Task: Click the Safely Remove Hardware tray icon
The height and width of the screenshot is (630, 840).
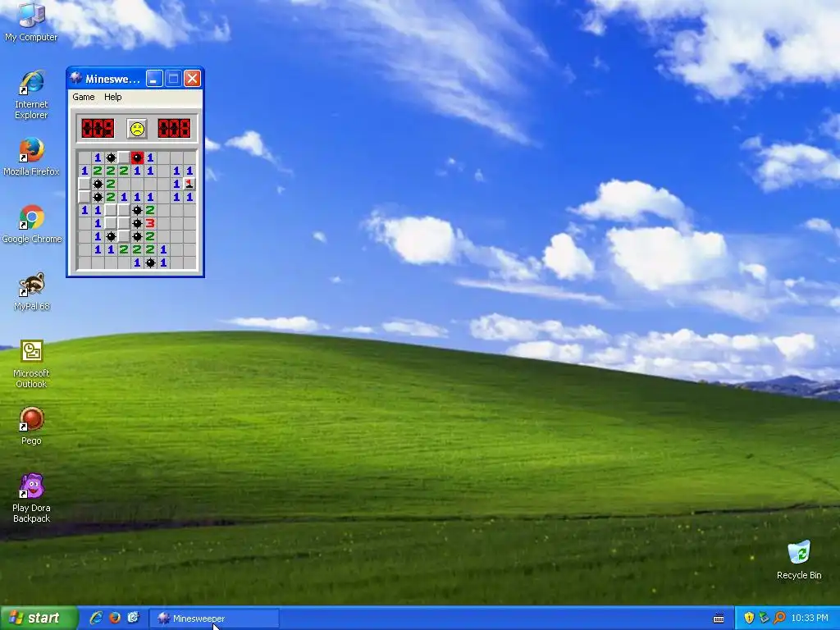Action: pyautogui.click(x=764, y=618)
